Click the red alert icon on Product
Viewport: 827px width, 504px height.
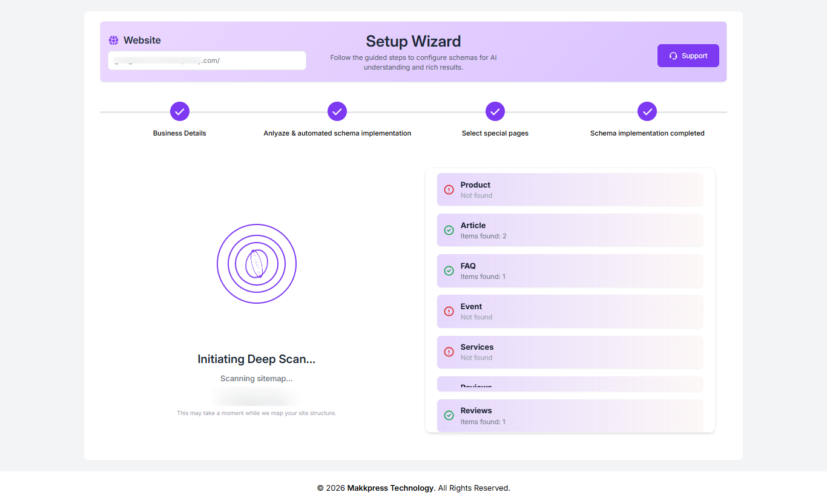[x=449, y=190]
